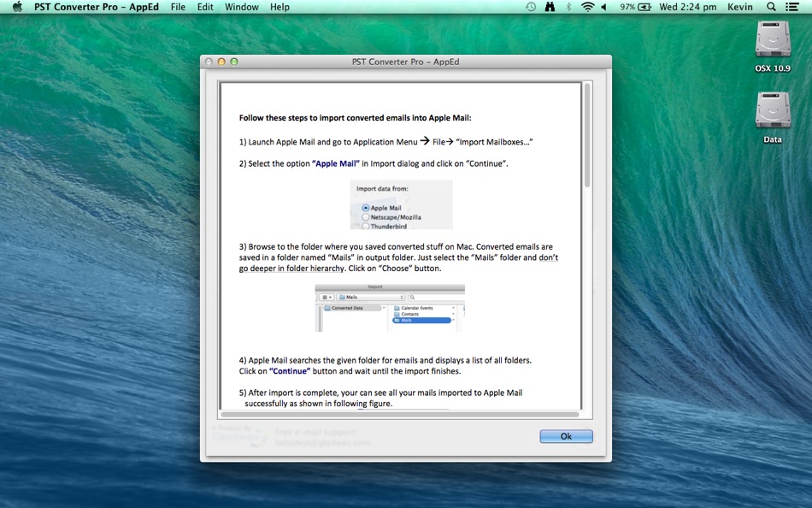Open the Notification Center icon
Viewport: 812px width, 508px height.
point(791,7)
